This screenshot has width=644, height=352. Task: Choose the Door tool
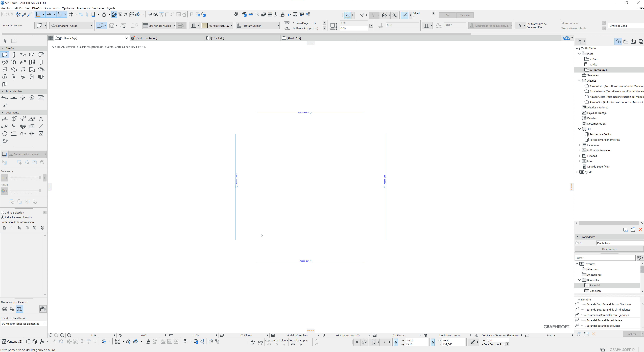pos(41,62)
